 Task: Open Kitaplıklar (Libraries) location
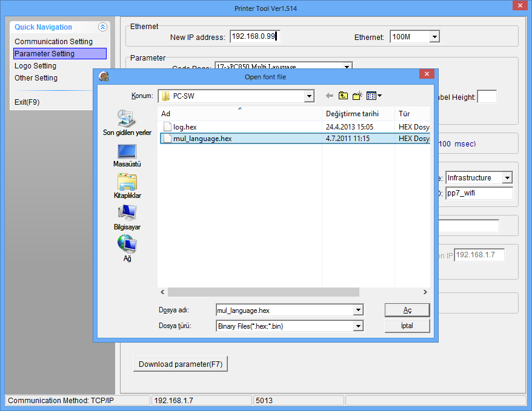[127, 186]
